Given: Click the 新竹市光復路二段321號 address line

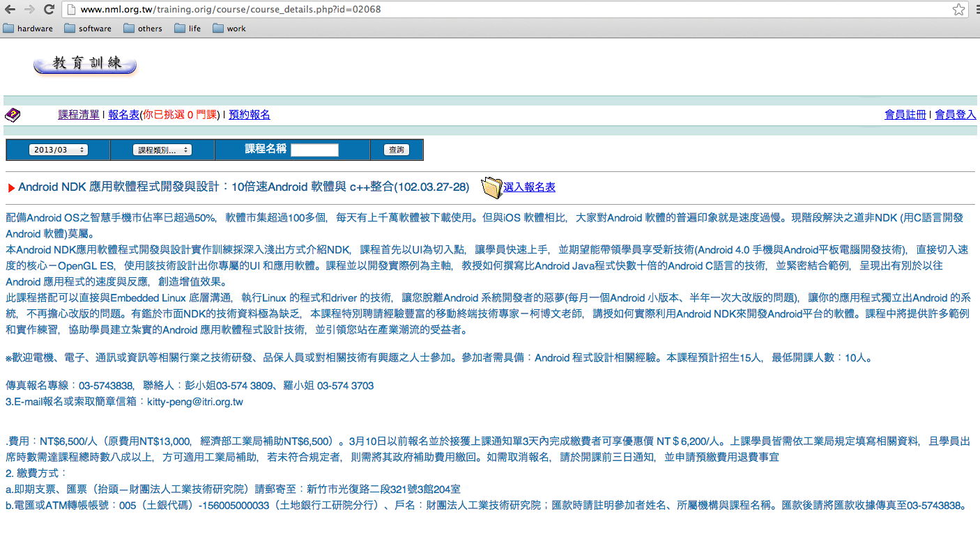Looking at the screenshot, I should (x=233, y=489).
